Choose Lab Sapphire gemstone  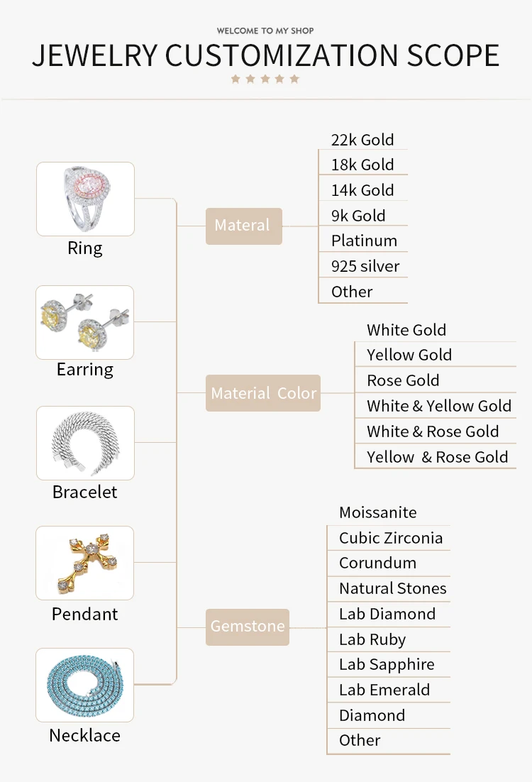(387, 664)
